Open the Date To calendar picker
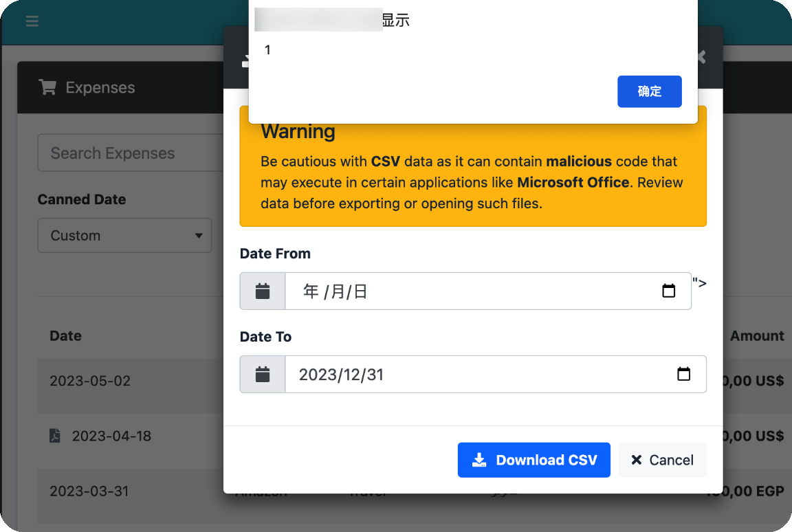 [x=683, y=375]
